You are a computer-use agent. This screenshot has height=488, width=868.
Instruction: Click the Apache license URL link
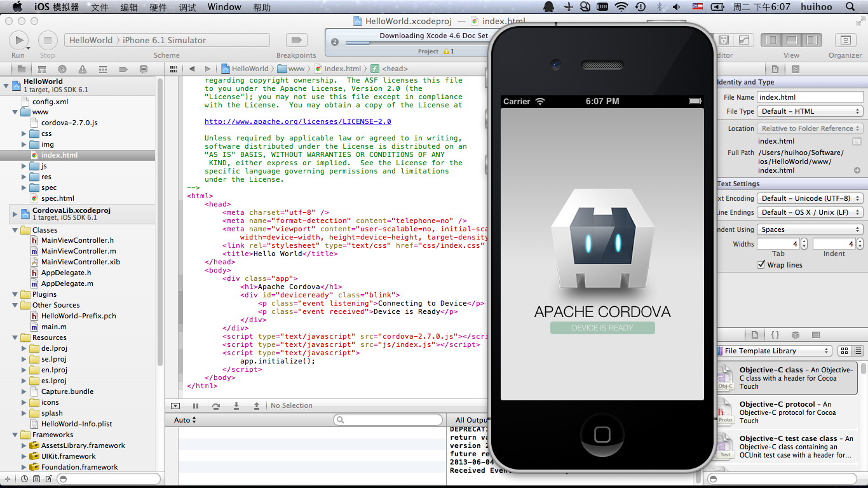tap(297, 121)
